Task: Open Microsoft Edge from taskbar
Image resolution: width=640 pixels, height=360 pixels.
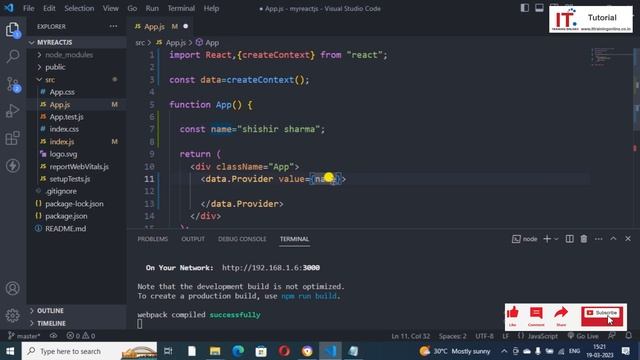Action: pyautogui.click(x=238, y=351)
